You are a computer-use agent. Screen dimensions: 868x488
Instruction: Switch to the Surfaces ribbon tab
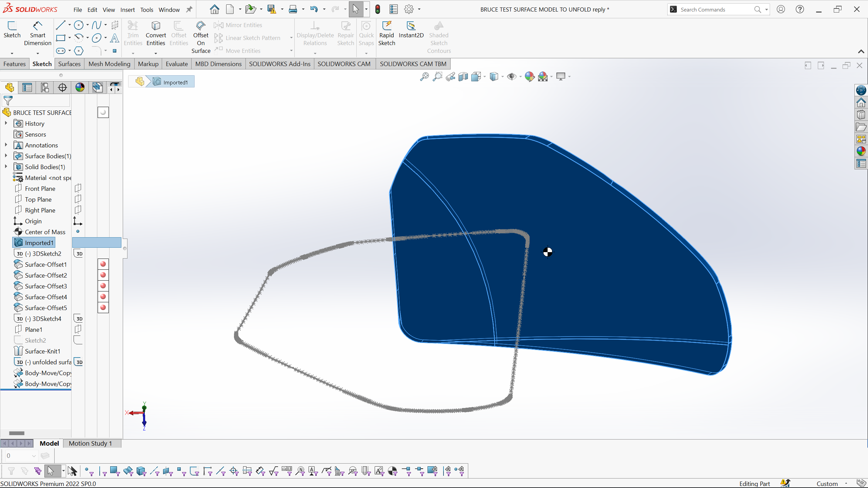click(69, 64)
